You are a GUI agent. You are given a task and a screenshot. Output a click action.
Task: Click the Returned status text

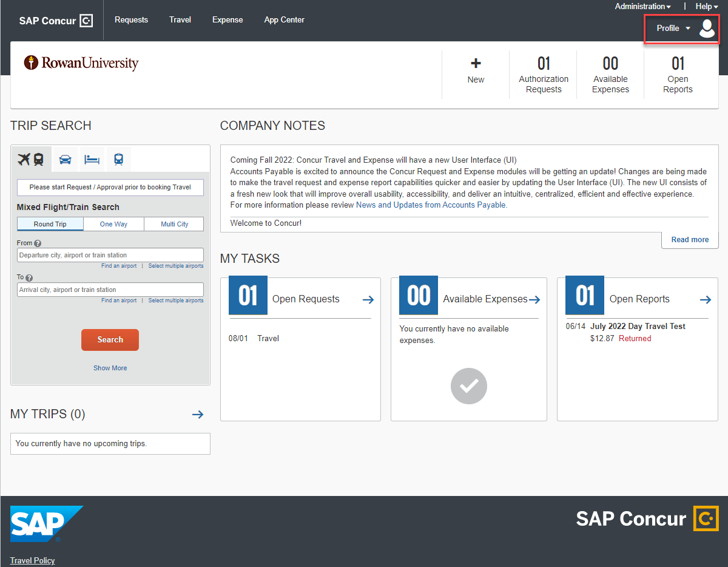[x=635, y=338]
